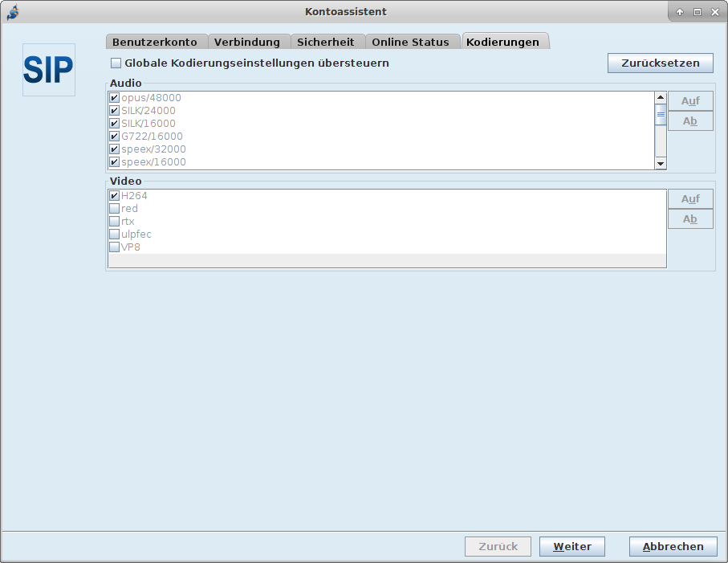This screenshot has height=563, width=728.
Task: Cancel the wizard with Abbrechen
Action: pyautogui.click(x=673, y=546)
